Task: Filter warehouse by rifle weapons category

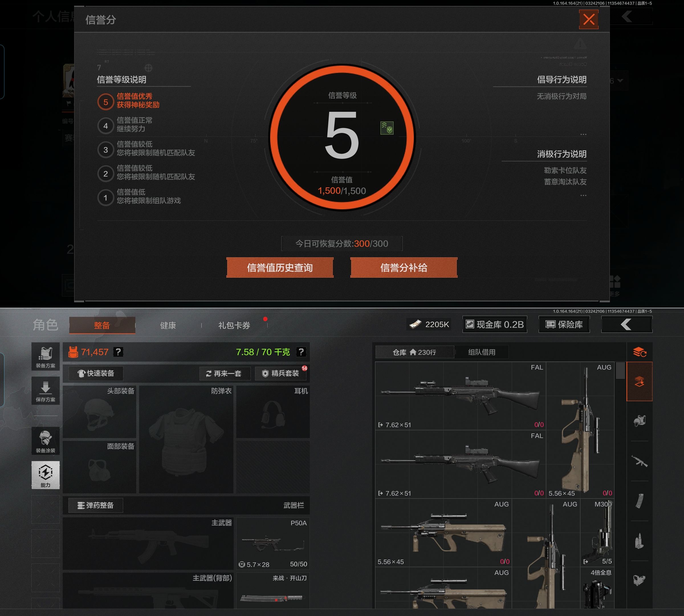Action: [639, 461]
